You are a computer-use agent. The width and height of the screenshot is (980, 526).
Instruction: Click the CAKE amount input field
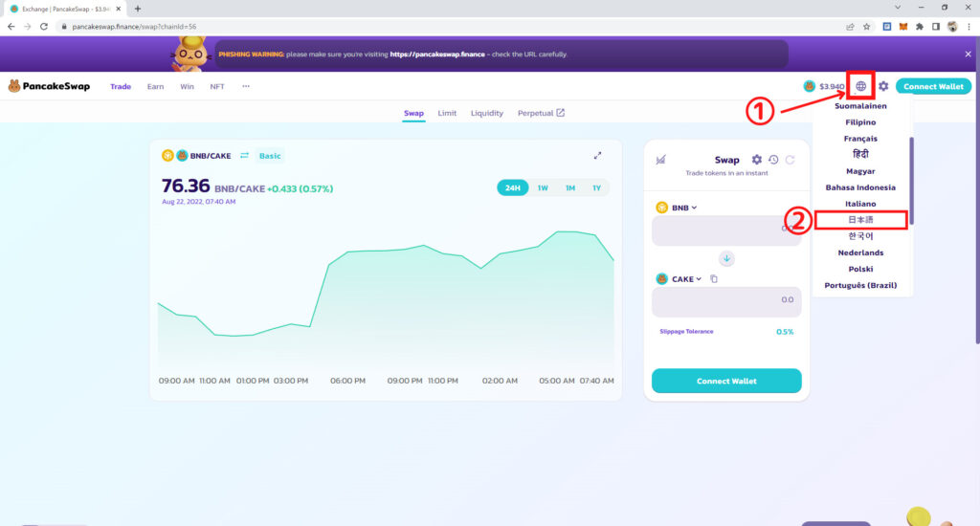coord(726,302)
